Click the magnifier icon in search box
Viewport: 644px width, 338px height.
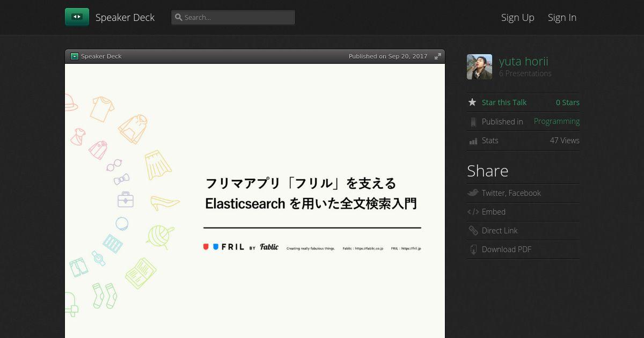(x=179, y=17)
